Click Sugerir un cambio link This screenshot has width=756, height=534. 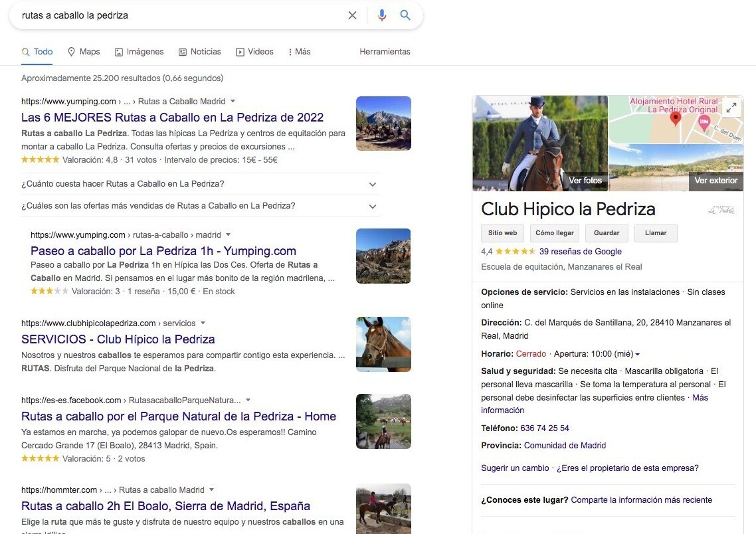coord(515,468)
